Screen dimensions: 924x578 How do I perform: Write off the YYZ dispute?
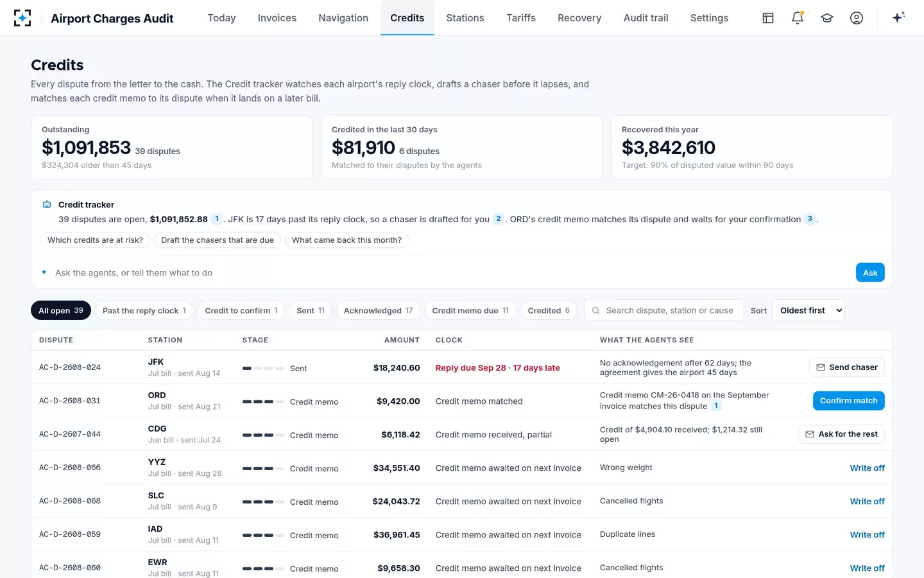click(x=867, y=468)
